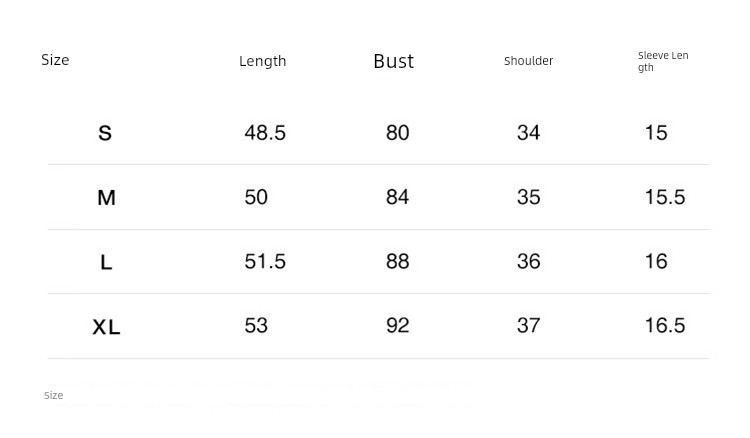750x438 pixels.
Task: Click the bust value 92
Action: (x=397, y=326)
